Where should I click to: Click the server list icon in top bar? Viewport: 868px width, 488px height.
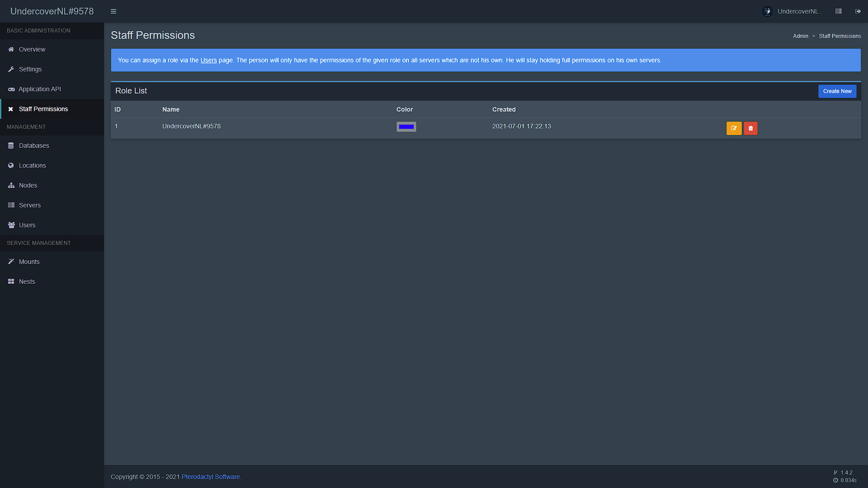pyautogui.click(x=839, y=11)
